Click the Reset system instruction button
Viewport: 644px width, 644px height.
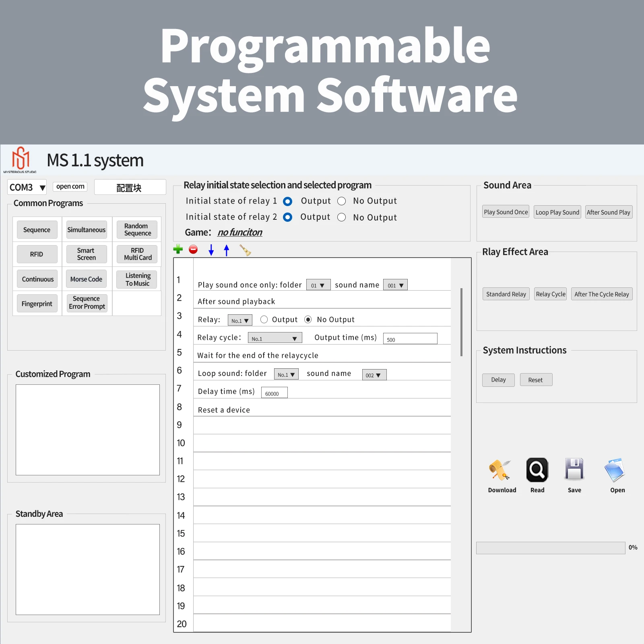(x=536, y=380)
